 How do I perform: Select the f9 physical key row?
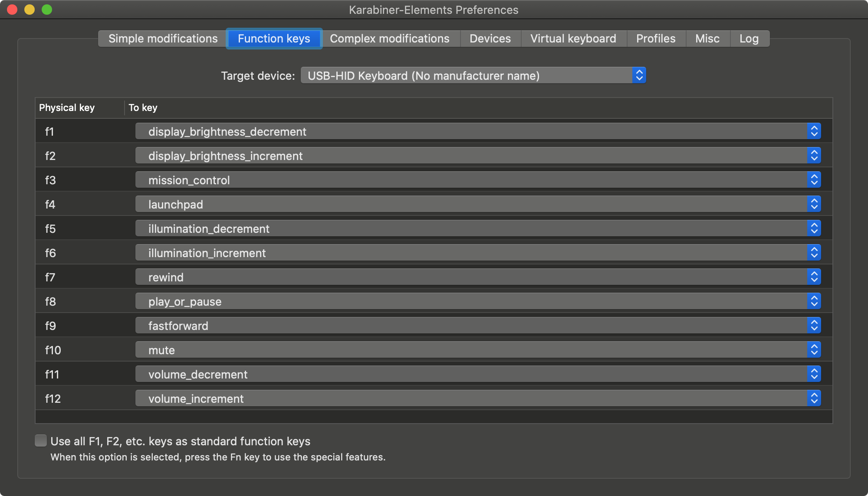[x=51, y=326]
